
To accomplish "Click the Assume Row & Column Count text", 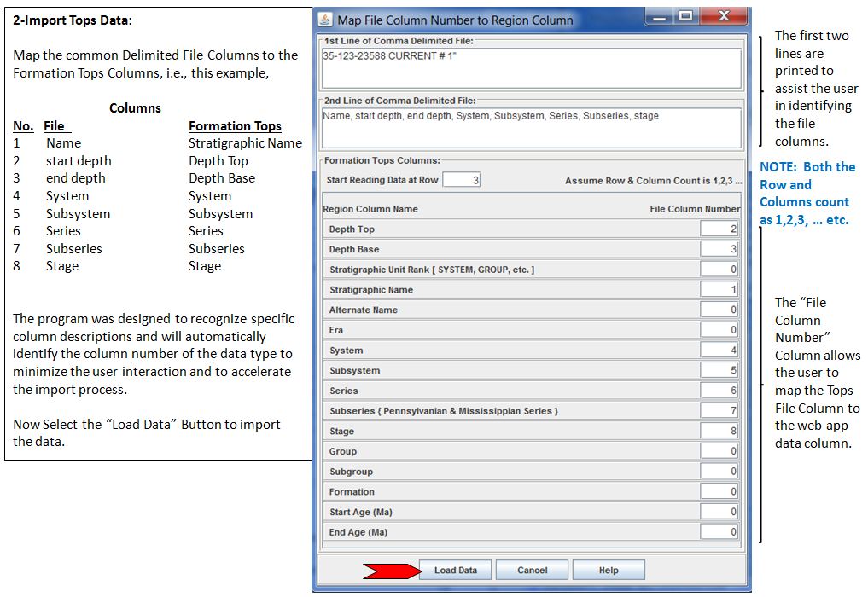I will click(653, 181).
